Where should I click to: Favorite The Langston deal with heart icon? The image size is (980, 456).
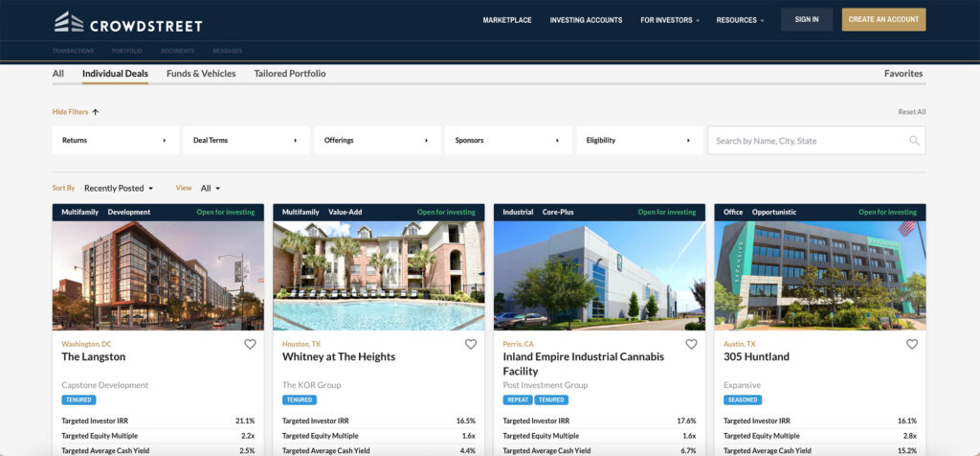point(250,344)
